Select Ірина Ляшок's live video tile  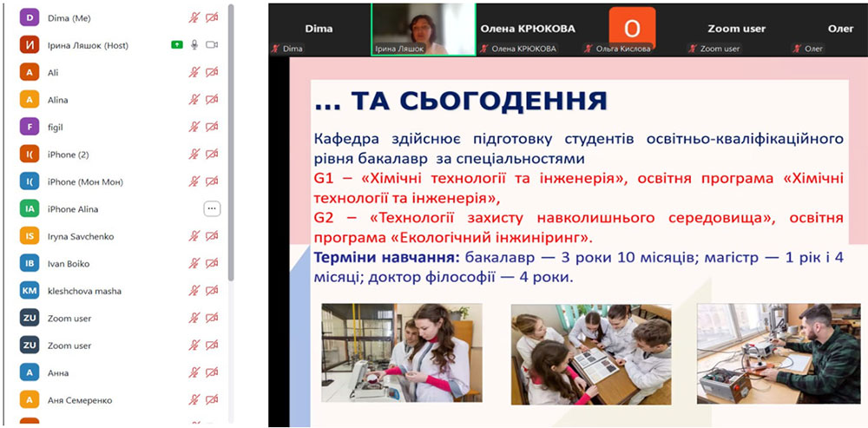(x=424, y=30)
